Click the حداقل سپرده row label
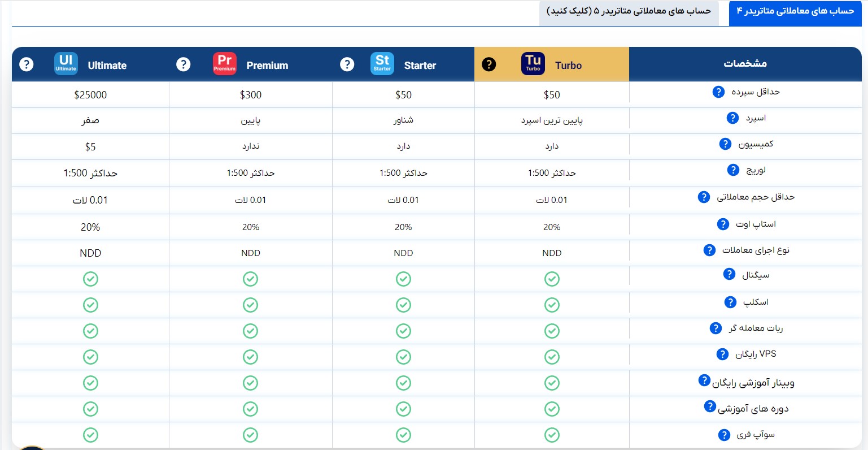The image size is (868, 450). tap(756, 92)
